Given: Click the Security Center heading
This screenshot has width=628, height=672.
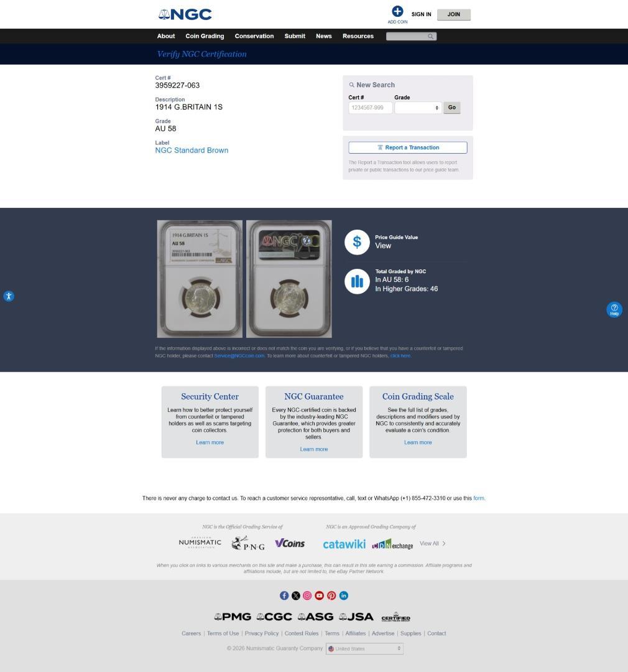Looking at the screenshot, I should click(210, 396).
